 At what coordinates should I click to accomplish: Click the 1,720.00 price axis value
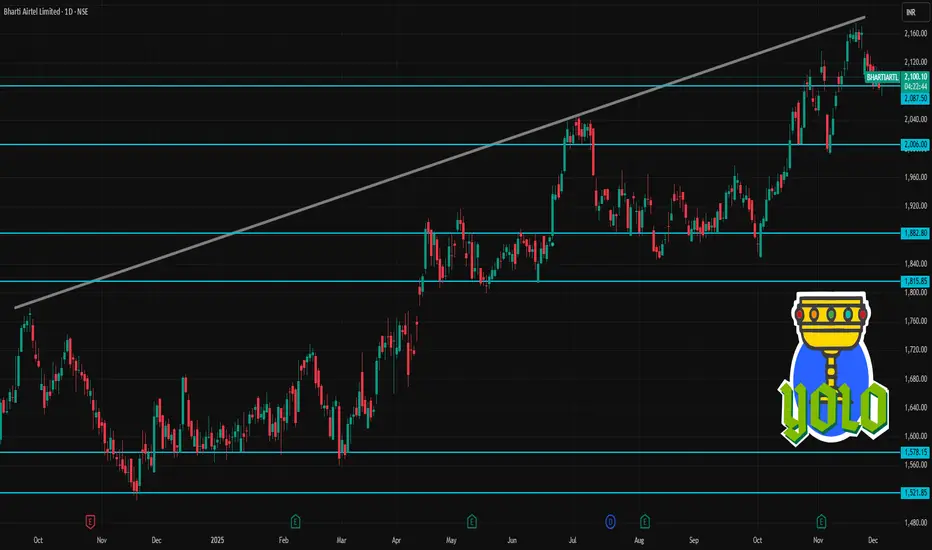pos(915,350)
